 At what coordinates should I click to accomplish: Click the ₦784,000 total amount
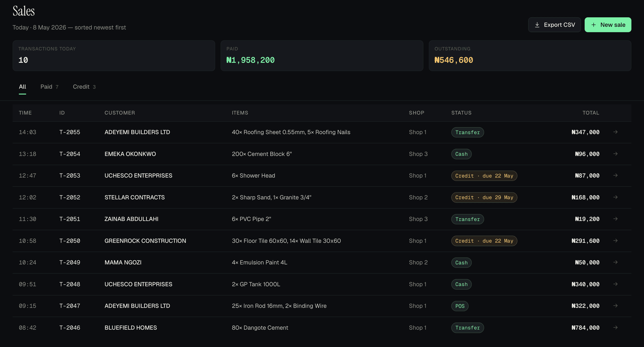pyautogui.click(x=585, y=328)
